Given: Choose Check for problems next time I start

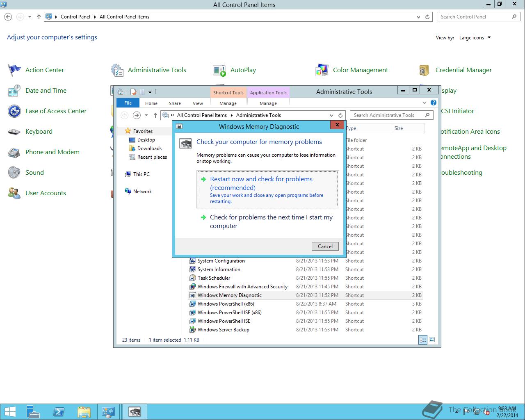Looking at the screenshot, I should (x=268, y=221).
